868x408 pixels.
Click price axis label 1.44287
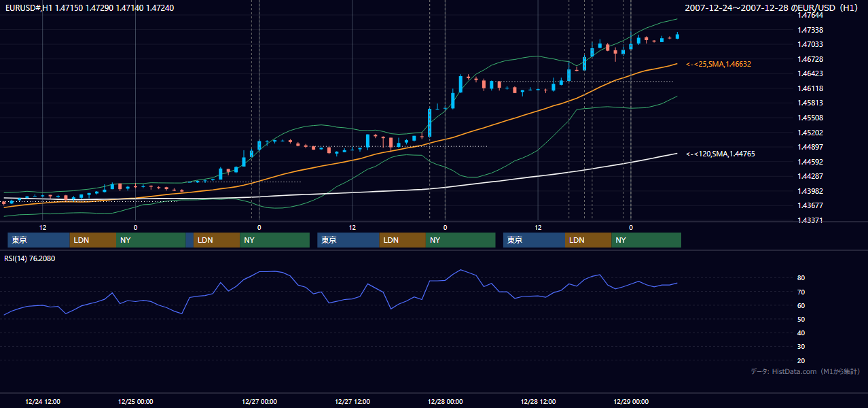tap(811, 176)
